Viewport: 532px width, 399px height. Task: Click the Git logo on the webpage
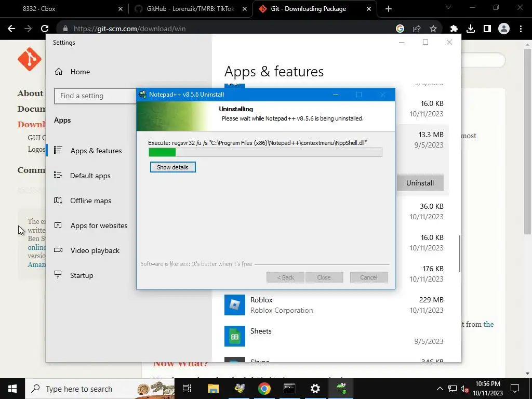[30, 59]
